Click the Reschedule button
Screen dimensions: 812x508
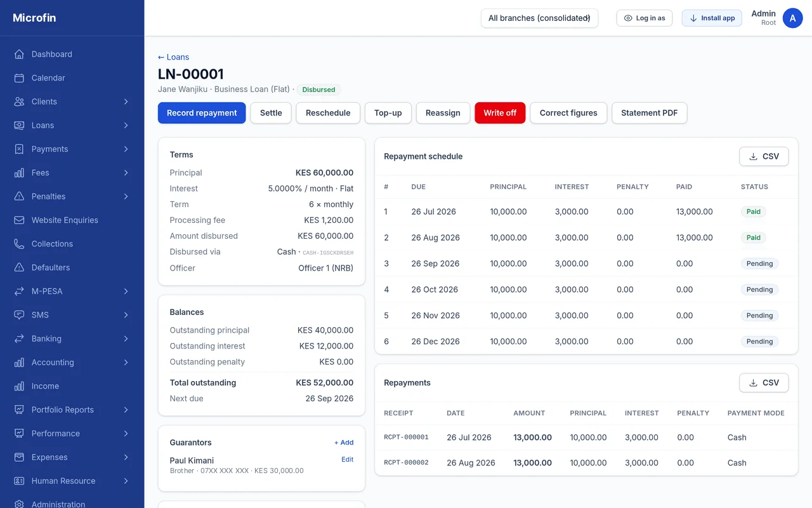click(x=328, y=113)
